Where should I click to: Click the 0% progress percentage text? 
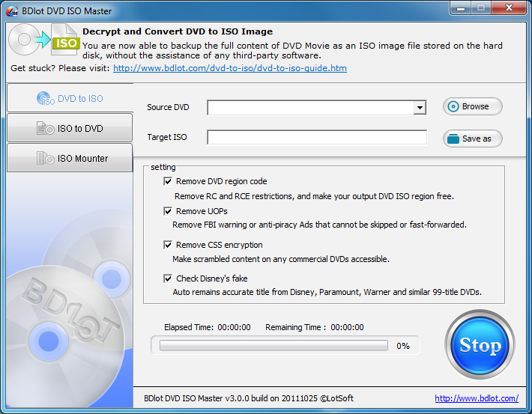pos(403,346)
